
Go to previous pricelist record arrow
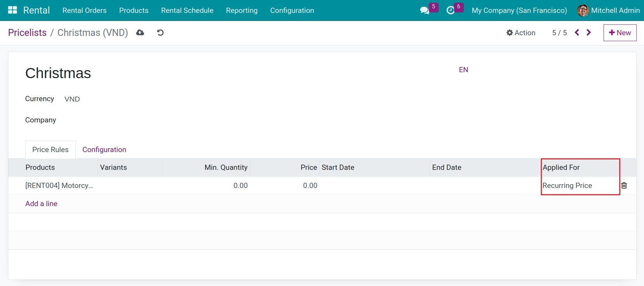(577, 32)
